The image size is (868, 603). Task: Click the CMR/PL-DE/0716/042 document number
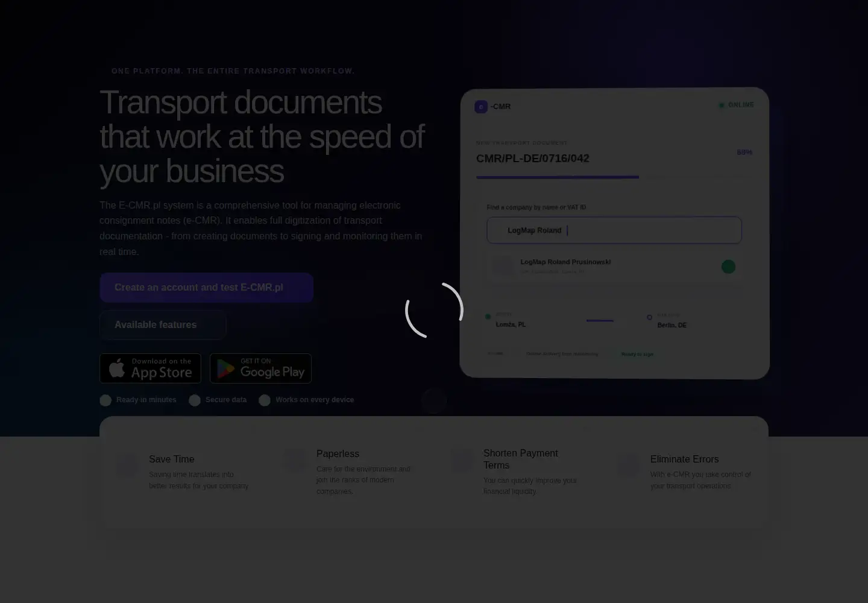click(x=533, y=159)
